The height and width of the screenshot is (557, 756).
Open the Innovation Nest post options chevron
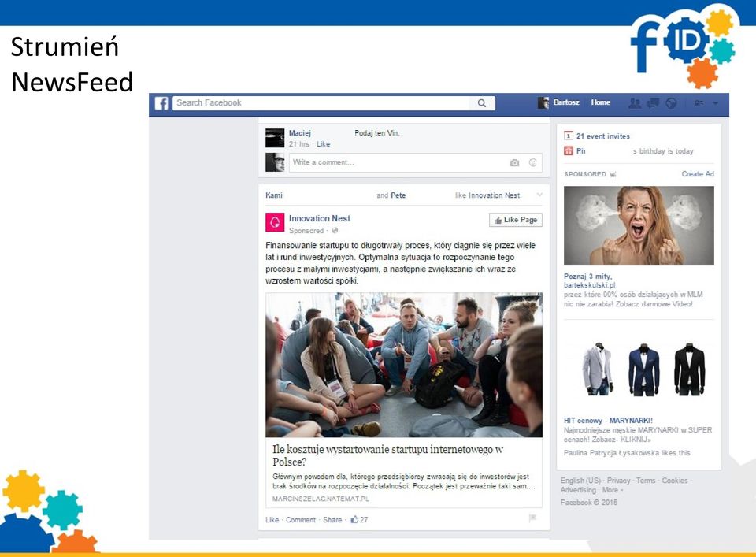tap(539, 195)
